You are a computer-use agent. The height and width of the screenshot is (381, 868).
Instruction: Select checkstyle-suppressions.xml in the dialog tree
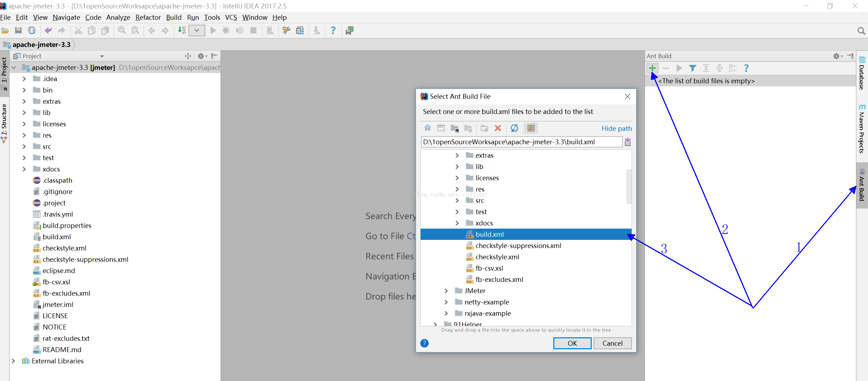[518, 246]
